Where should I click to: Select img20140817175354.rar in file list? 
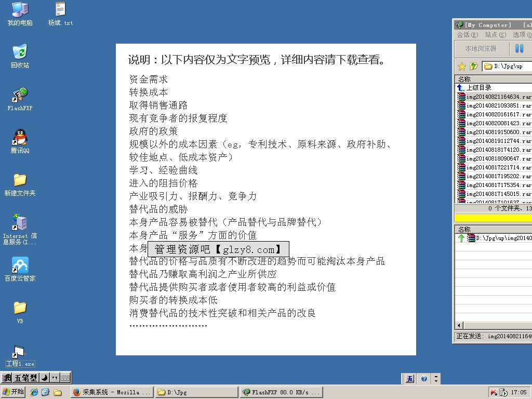[494, 185]
